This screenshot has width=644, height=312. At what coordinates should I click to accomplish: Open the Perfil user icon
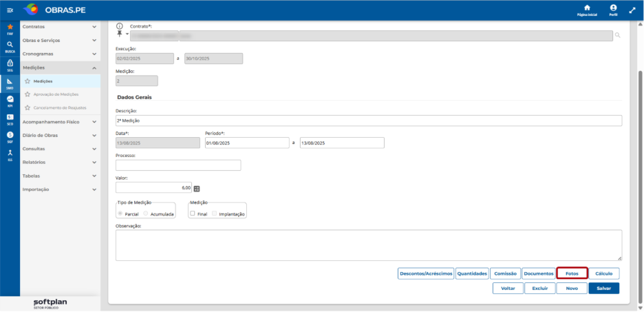pyautogui.click(x=613, y=8)
